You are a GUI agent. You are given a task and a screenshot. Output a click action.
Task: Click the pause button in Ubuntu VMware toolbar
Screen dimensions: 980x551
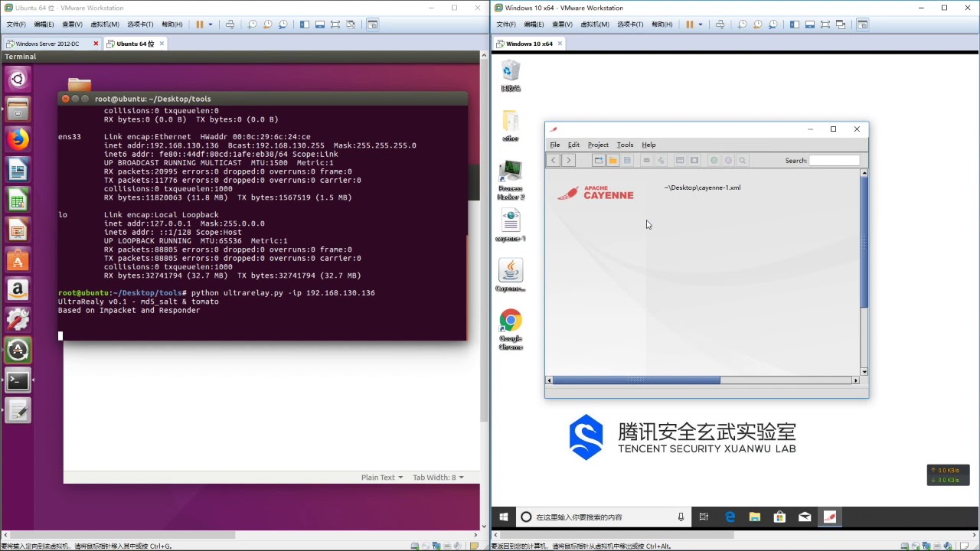click(200, 24)
